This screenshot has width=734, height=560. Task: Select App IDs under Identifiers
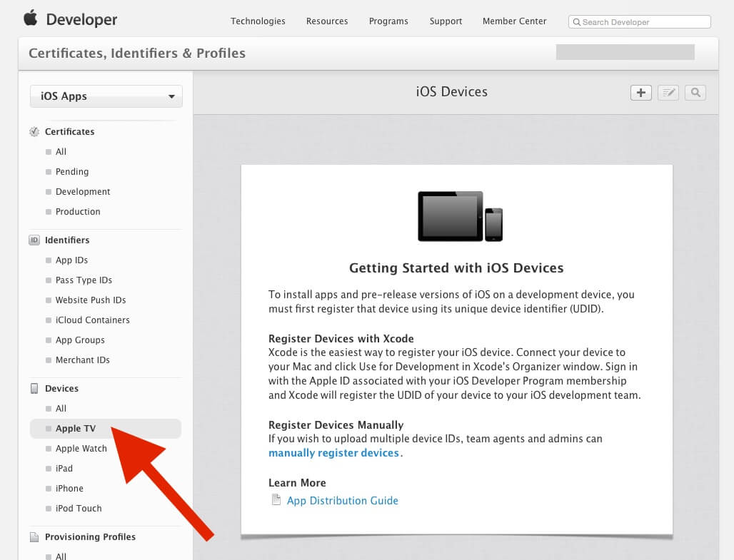71,260
